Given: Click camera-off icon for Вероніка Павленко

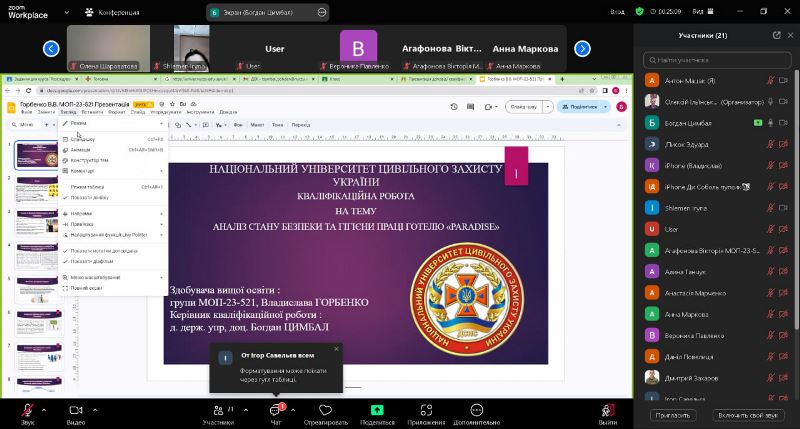Looking at the screenshot, I should [x=784, y=336].
